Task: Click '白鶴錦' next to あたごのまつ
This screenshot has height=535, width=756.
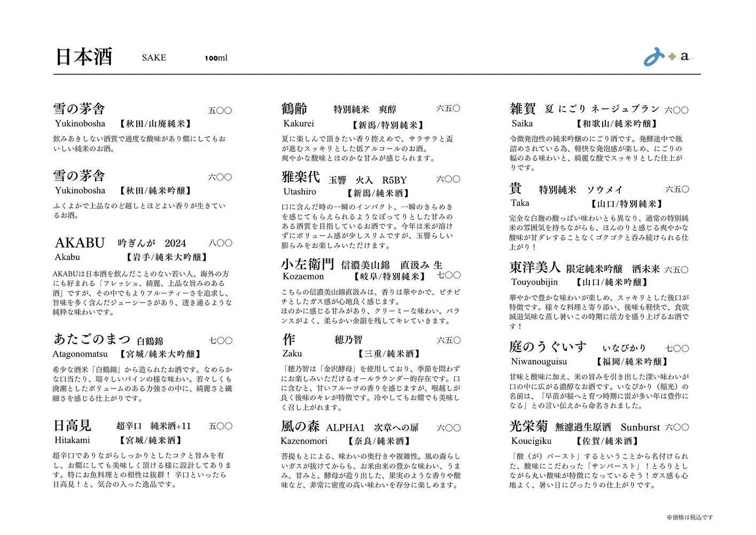Action: click(x=150, y=341)
